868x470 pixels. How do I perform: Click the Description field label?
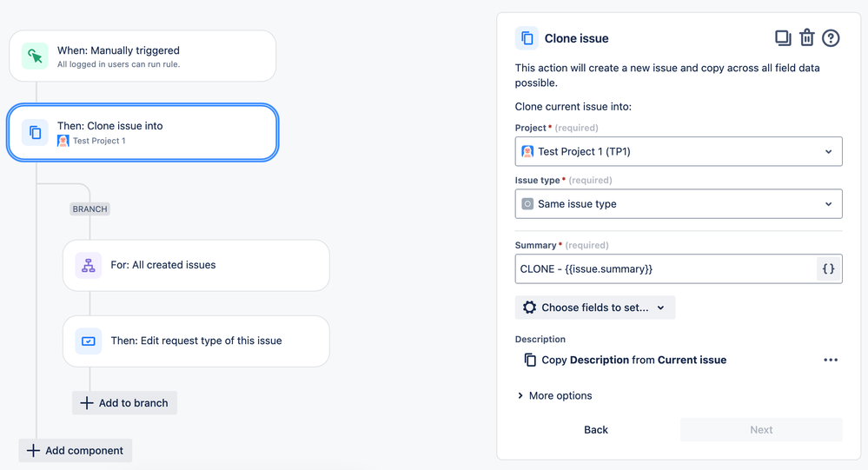[540, 339]
